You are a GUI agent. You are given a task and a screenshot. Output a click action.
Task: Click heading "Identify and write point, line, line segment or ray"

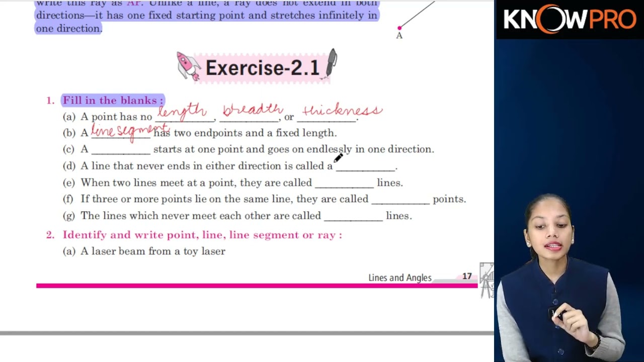tap(202, 235)
